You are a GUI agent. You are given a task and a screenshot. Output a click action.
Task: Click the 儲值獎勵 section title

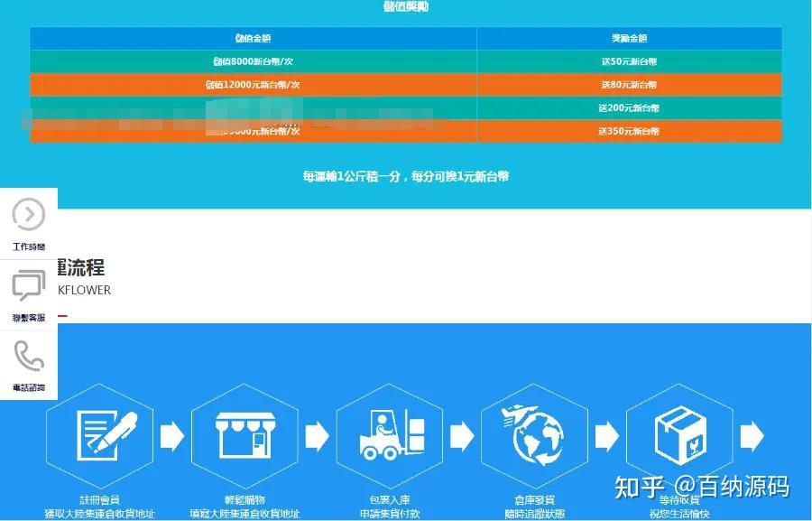406,6
